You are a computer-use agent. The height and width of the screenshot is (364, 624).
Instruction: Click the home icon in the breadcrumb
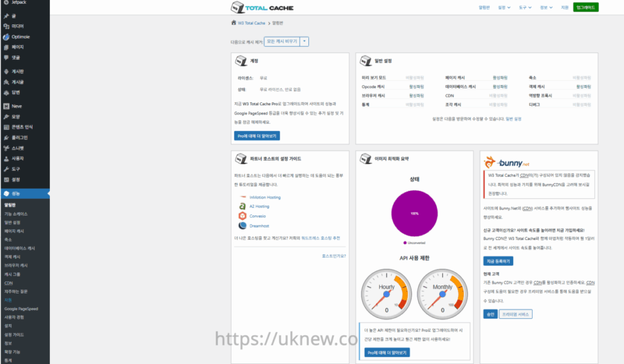[233, 23]
